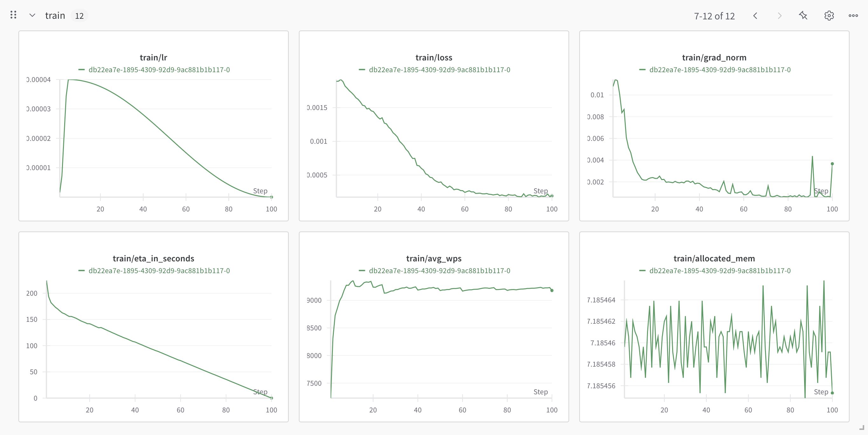Click the train section title
Image resolution: width=868 pixels, height=435 pixels.
55,16
